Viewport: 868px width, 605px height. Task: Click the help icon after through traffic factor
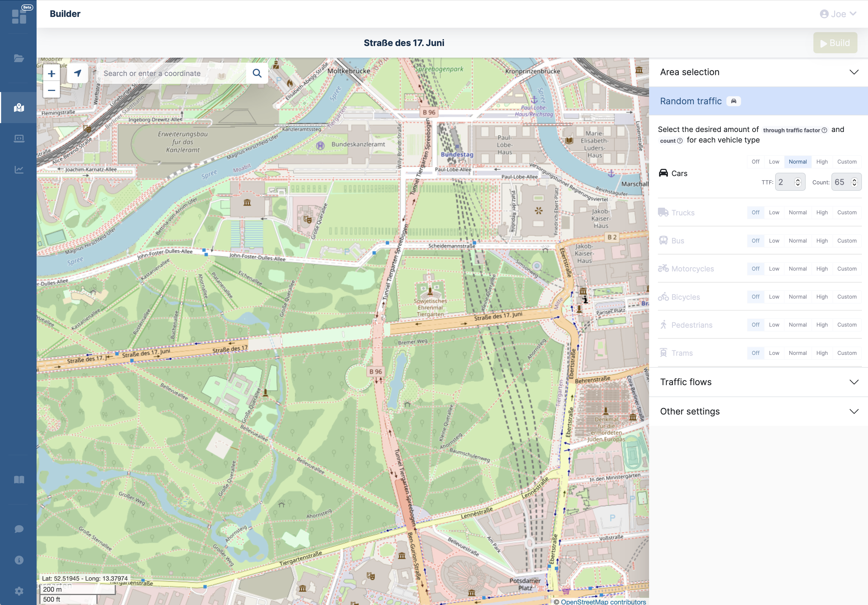(824, 130)
